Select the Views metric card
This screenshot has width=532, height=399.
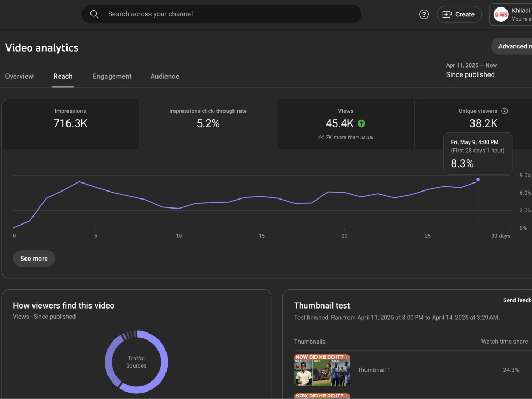pyautogui.click(x=346, y=124)
